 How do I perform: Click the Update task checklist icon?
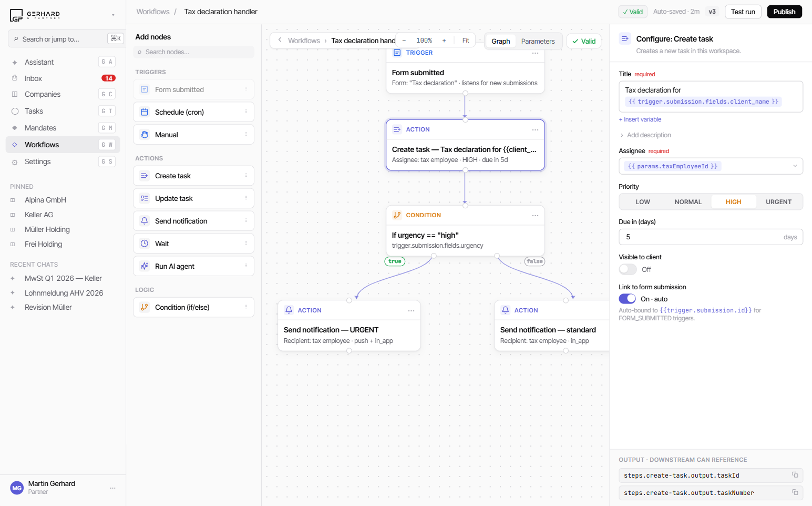pyautogui.click(x=145, y=198)
